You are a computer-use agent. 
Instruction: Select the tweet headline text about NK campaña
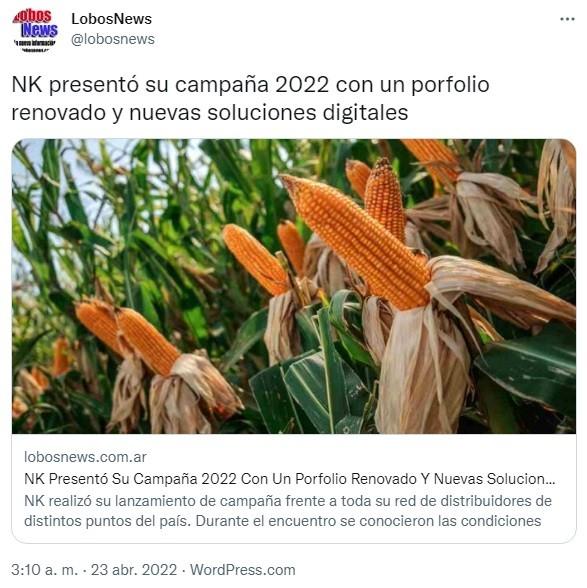250,98
